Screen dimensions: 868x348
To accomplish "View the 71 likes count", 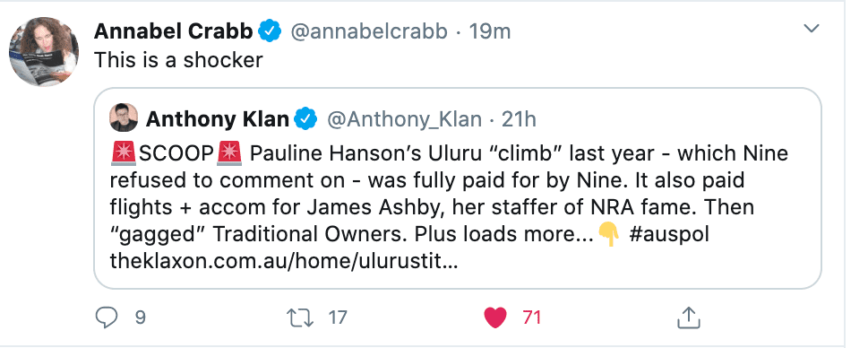I will click(x=531, y=318).
